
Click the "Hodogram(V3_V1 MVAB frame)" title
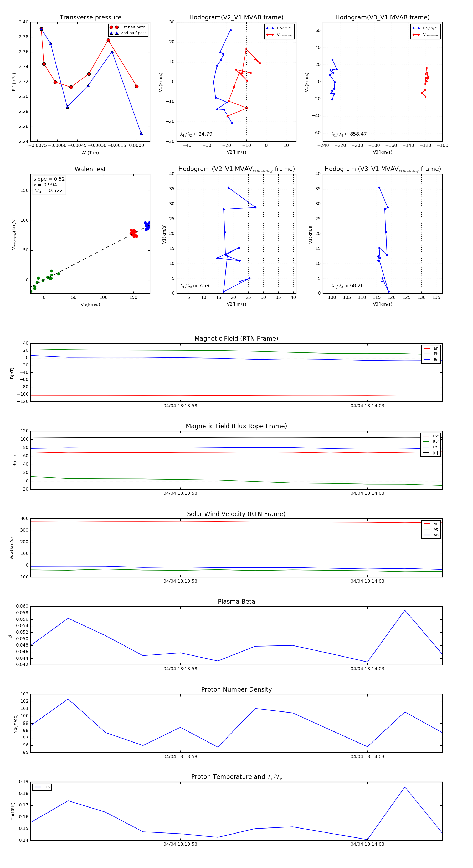click(382, 18)
